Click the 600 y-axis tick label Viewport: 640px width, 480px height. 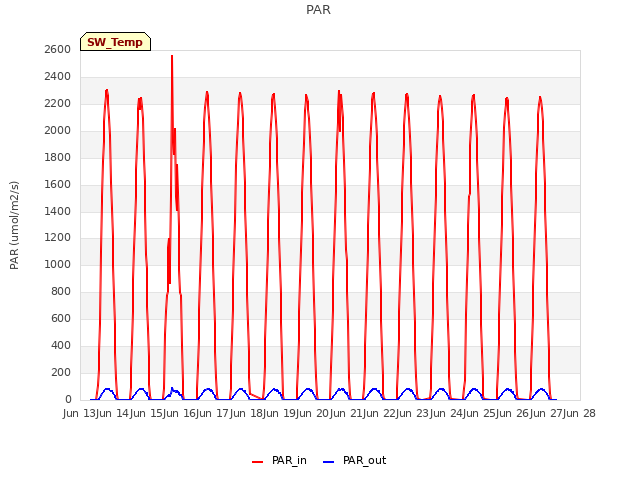pyautogui.click(x=61, y=319)
